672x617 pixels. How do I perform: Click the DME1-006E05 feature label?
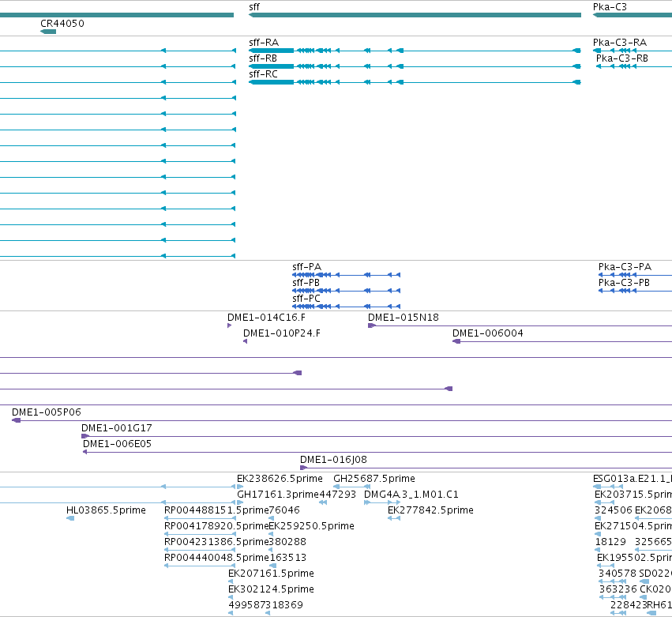[117, 444]
